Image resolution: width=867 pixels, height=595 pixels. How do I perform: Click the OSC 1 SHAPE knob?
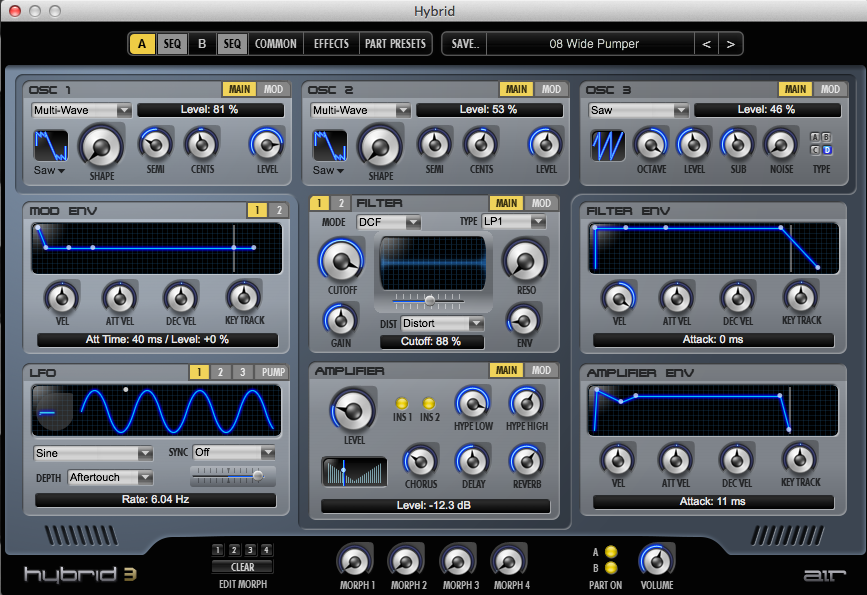pyautogui.click(x=101, y=148)
